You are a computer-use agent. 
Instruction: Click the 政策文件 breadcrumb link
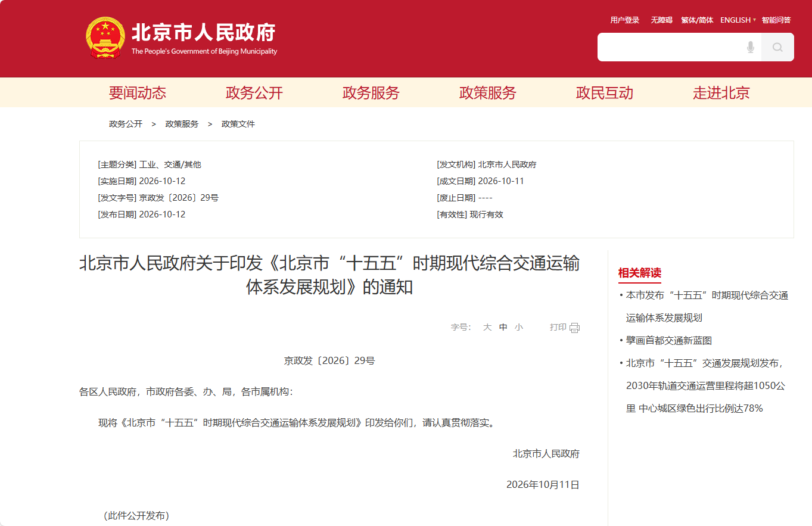(x=238, y=124)
